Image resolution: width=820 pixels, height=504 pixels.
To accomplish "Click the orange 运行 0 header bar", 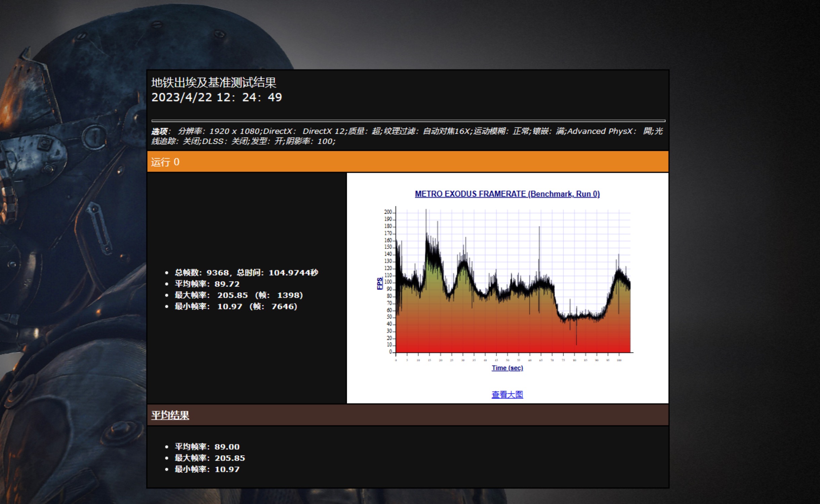I will point(407,162).
